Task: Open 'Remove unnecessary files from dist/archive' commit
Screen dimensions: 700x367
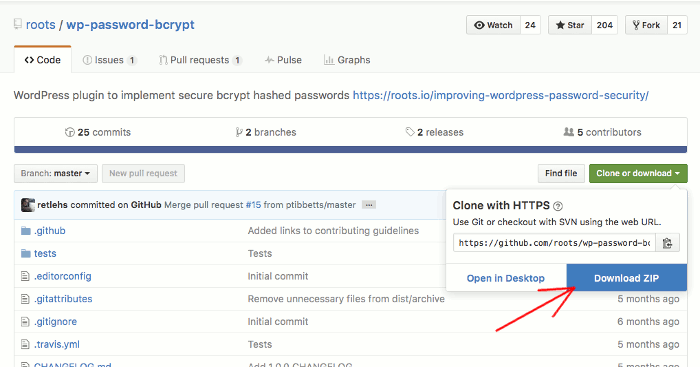Action: point(346,299)
